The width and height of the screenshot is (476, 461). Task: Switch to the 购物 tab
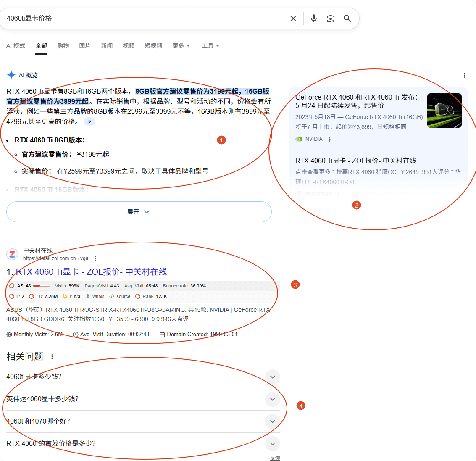(x=63, y=46)
